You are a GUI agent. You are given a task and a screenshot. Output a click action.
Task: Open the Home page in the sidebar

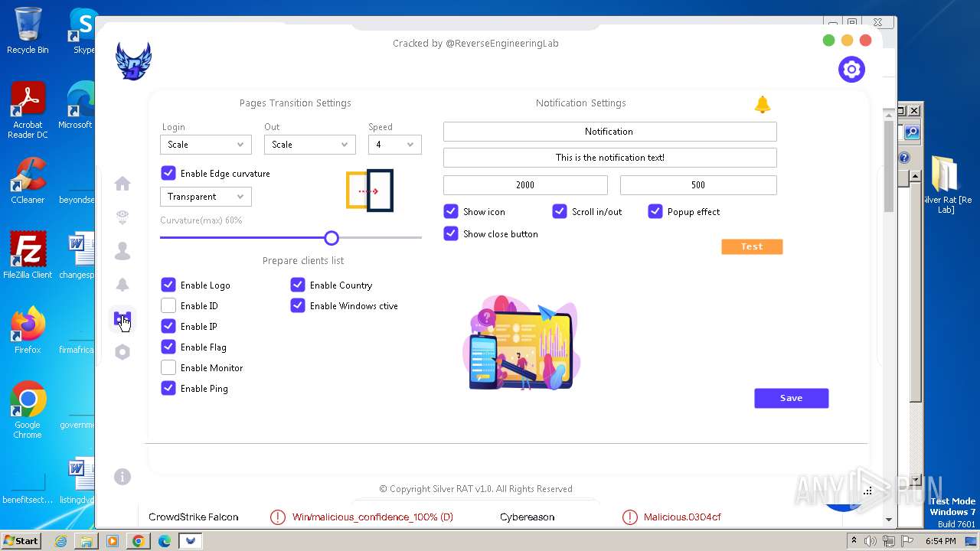(x=122, y=184)
